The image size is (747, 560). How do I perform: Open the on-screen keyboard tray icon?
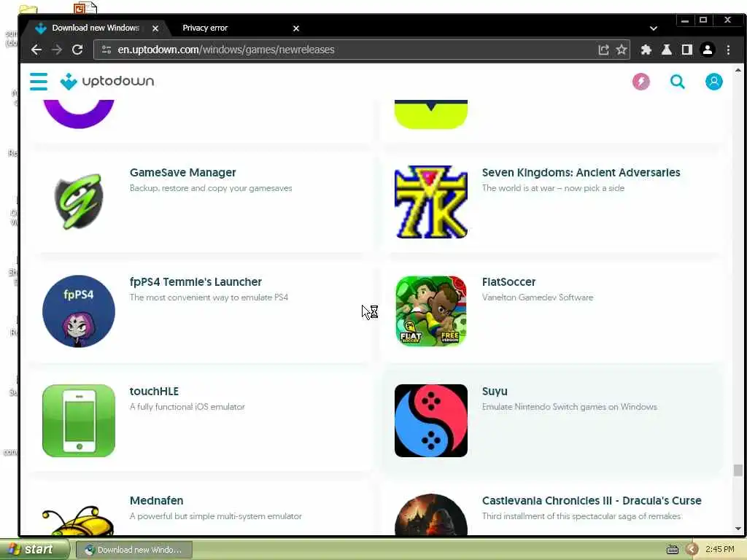(x=672, y=550)
